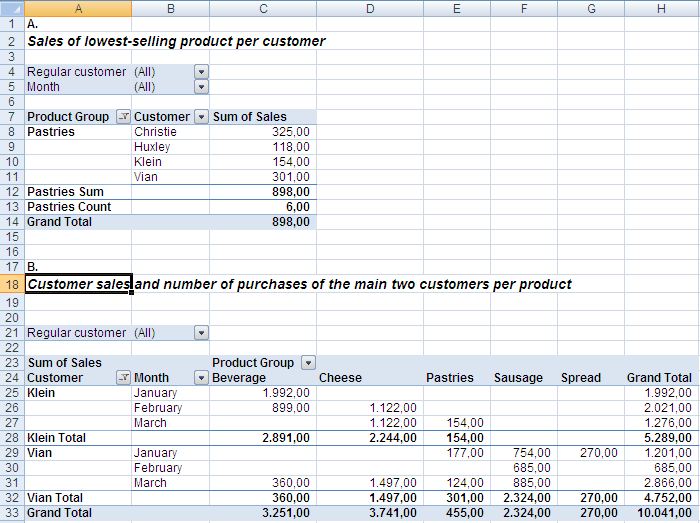This screenshot has height=523, width=700.
Task: Click the 'Spread' column label
Action: pos(581,378)
